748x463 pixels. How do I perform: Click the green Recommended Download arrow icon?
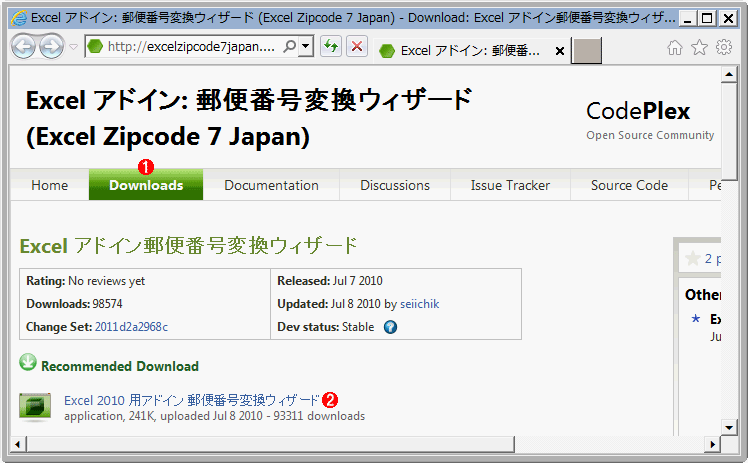pos(28,362)
